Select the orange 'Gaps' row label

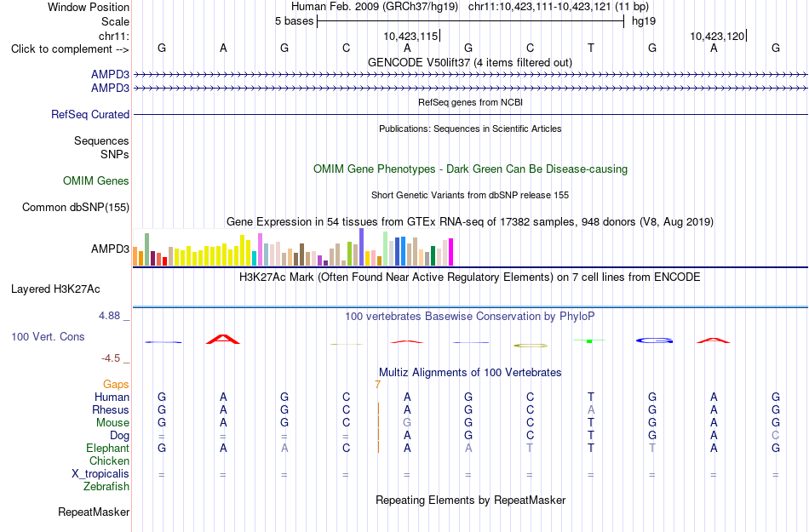tap(116, 384)
